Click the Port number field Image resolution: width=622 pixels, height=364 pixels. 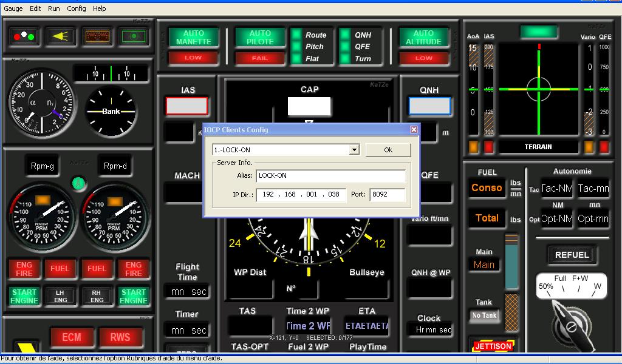click(x=387, y=195)
